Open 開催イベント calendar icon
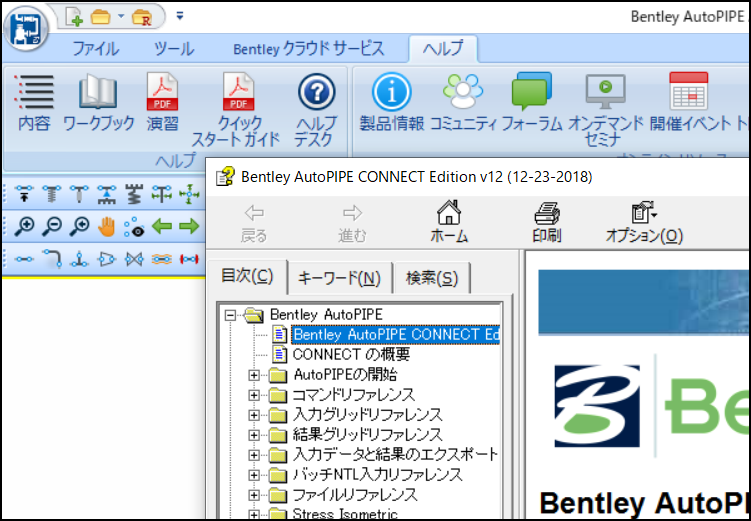751x521 pixels. tap(688, 103)
